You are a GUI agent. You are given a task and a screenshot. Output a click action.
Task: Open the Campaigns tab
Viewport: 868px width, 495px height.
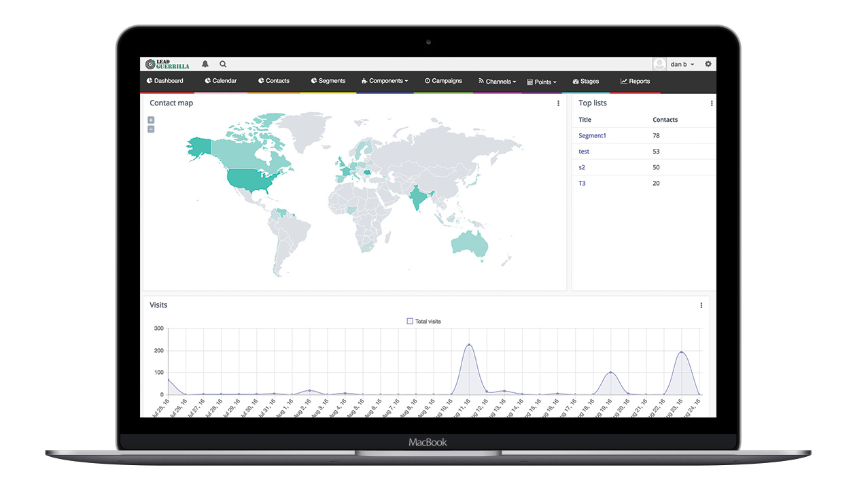click(443, 81)
